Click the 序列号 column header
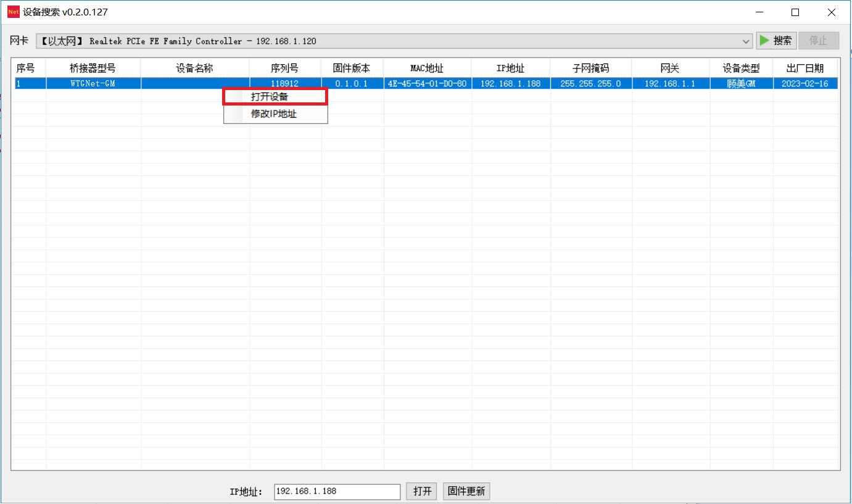 pyautogui.click(x=284, y=68)
